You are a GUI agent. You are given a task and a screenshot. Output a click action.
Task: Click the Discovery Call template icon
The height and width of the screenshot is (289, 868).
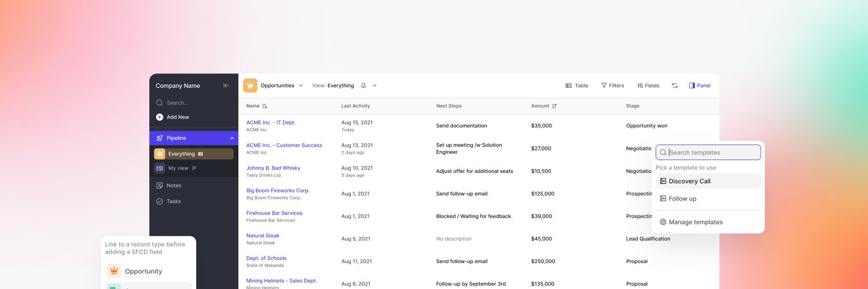tap(663, 181)
